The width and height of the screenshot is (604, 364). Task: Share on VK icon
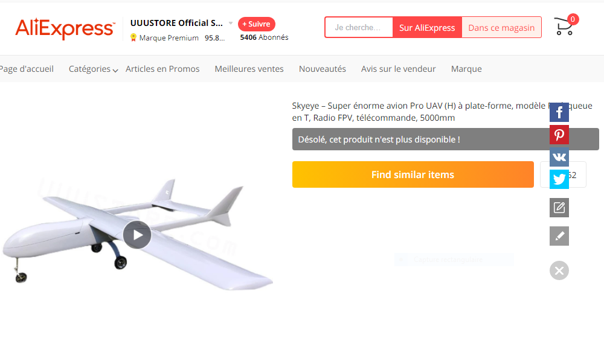pyautogui.click(x=559, y=157)
